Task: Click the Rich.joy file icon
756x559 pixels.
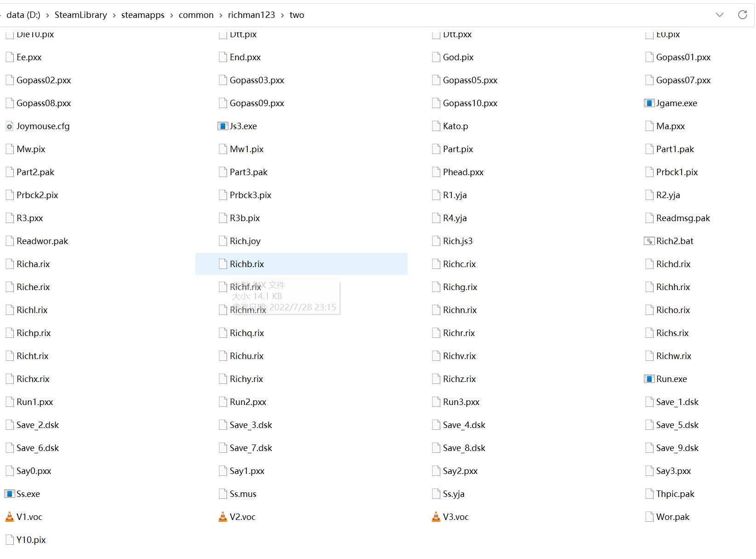Action: [223, 241]
